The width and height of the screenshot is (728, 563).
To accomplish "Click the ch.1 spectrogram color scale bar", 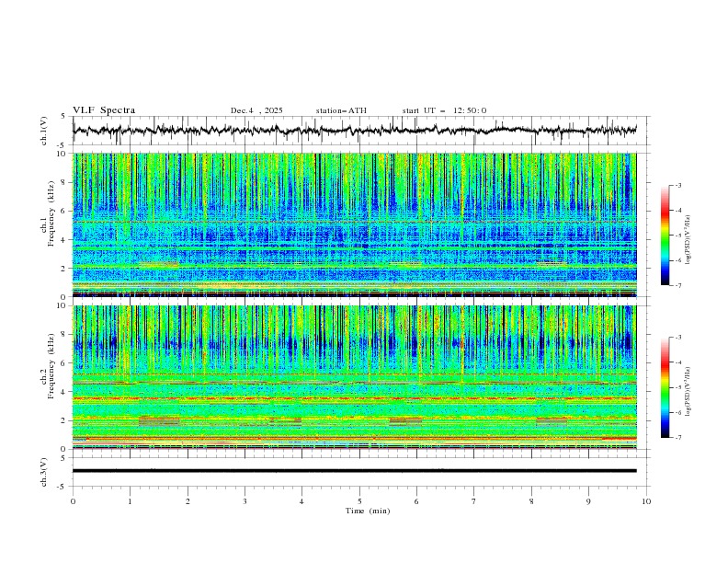I will click(x=665, y=236).
